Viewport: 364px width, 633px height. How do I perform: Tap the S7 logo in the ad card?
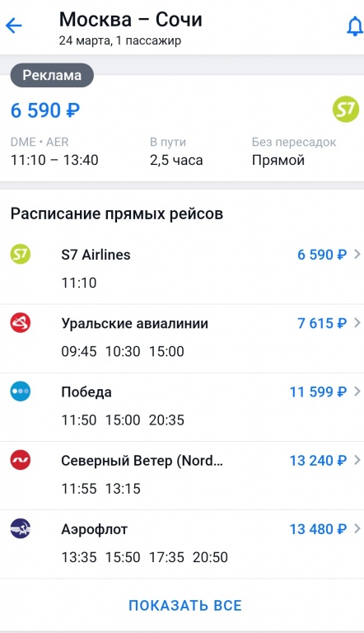click(x=345, y=109)
